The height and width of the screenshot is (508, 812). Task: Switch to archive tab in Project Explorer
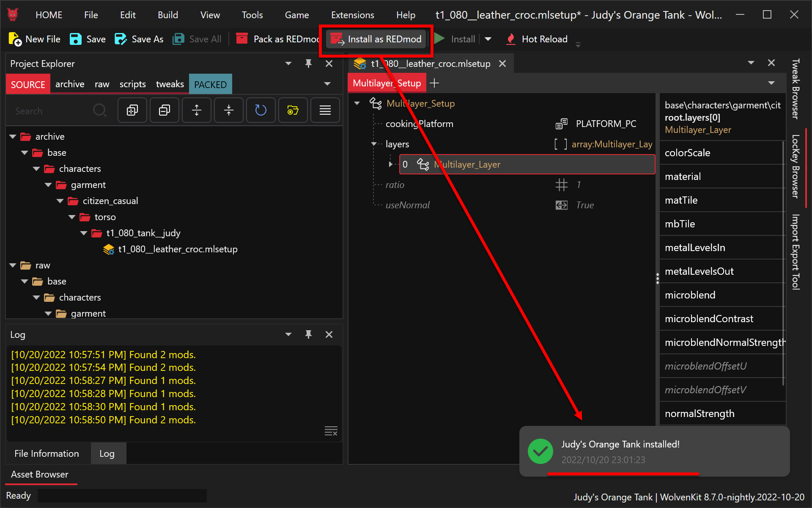[70, 84]
